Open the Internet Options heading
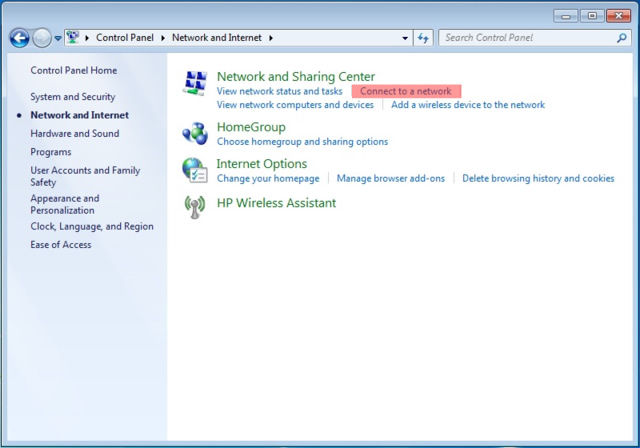Viewport: 640px width, 448px height. pos(262,164)
